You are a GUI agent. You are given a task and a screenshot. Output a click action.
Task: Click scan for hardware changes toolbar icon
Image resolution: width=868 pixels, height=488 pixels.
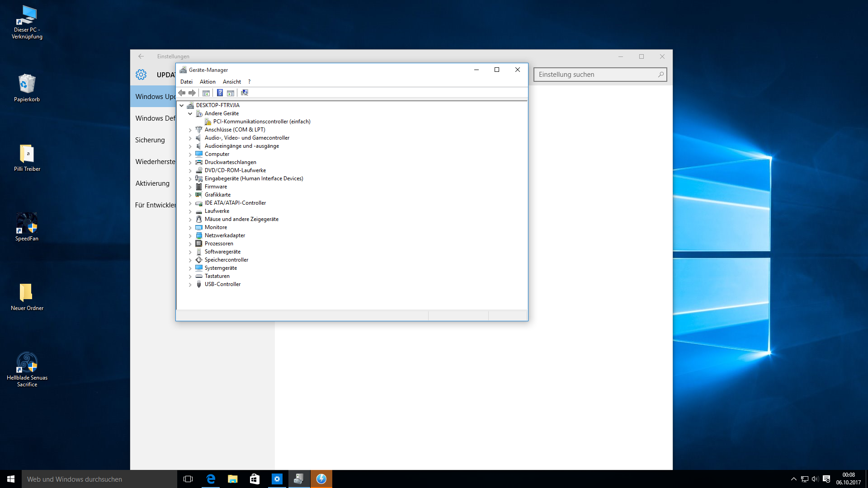[245, 93]
